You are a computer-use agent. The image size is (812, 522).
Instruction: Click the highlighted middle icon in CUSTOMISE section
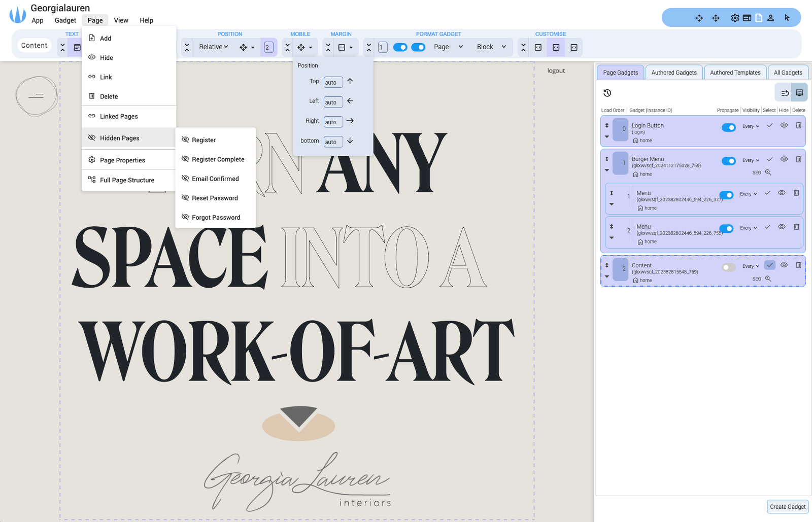[556, 47]
